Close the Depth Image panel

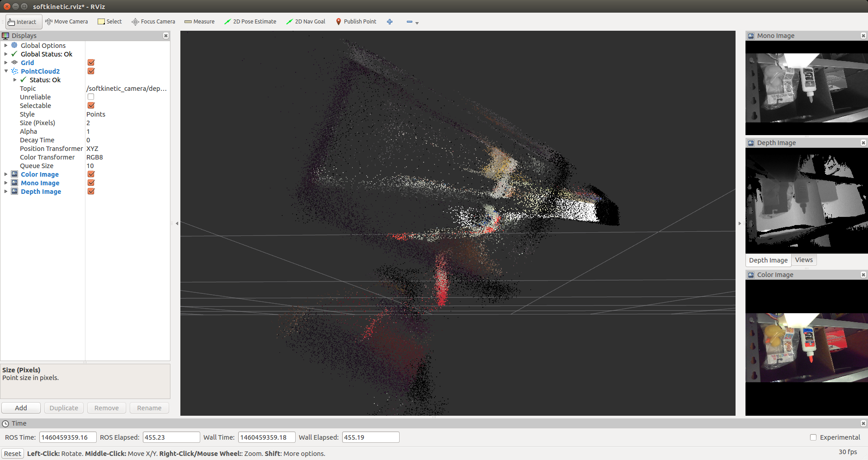pos(863,143)
